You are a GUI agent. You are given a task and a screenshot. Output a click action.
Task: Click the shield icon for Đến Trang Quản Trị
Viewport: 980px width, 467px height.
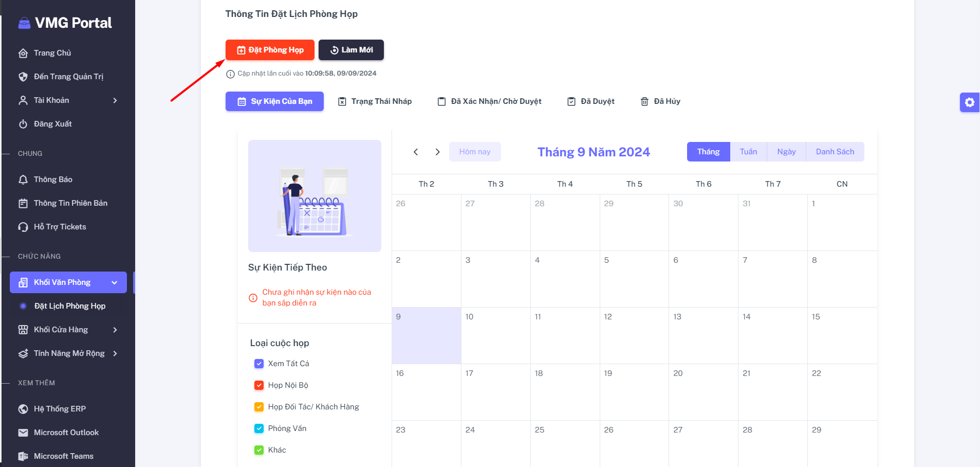click(23, 77)
